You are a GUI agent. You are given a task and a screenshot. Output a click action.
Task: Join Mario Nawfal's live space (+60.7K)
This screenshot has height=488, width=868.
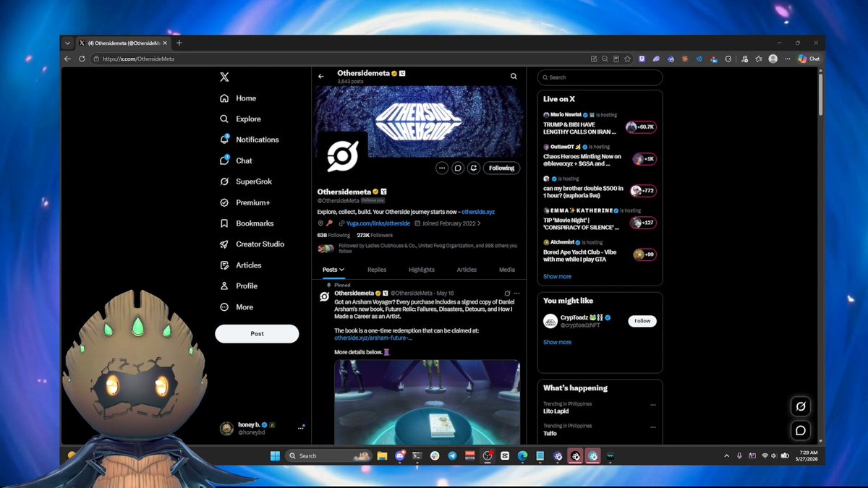coord(642,127)
